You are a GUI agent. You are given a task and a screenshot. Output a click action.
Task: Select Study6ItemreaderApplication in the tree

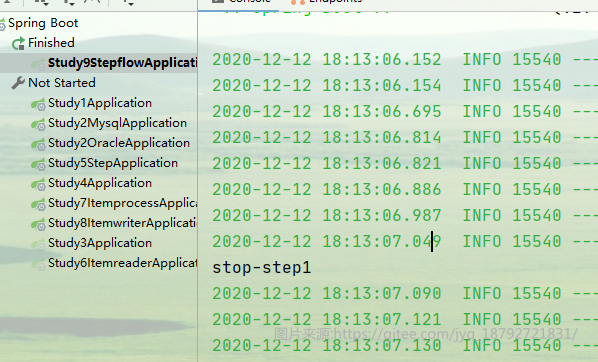coord(122,263)
